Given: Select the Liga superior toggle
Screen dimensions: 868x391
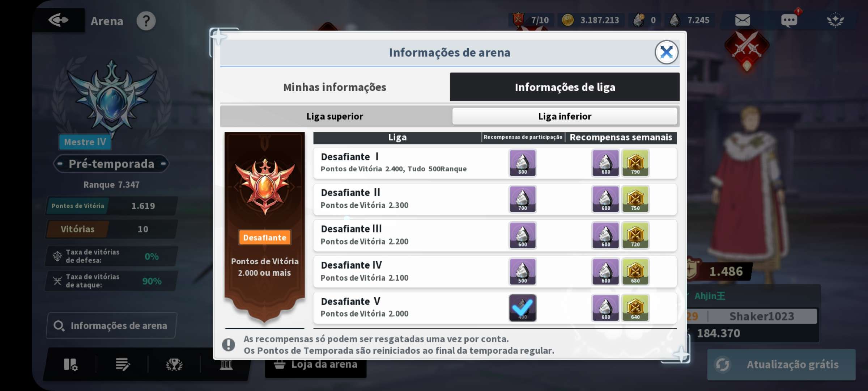Looking at the screenshot, I should 335,116.
